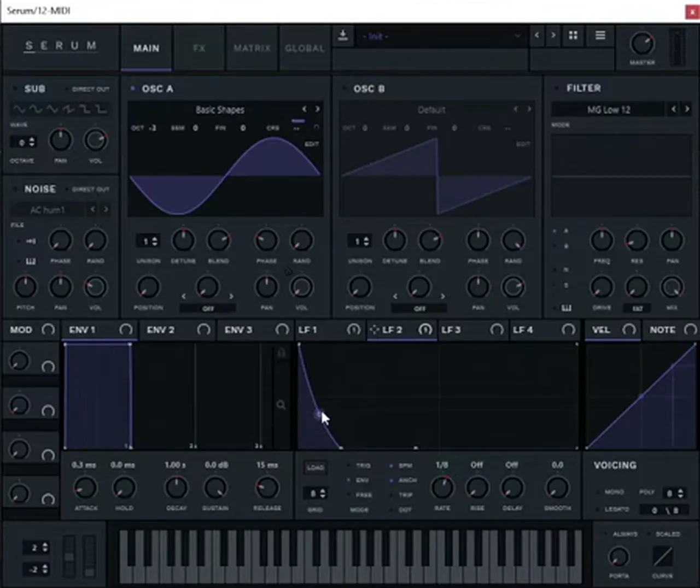The height and width of the screenshot is (588, 700).
Task: Click OSC A EDIT wavetable button
Action: [x=311, y=144]
